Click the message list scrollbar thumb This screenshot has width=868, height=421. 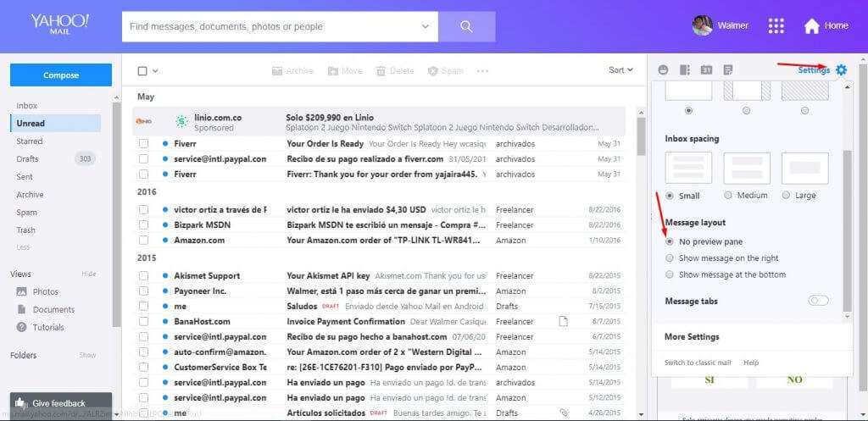pos(641,136)
